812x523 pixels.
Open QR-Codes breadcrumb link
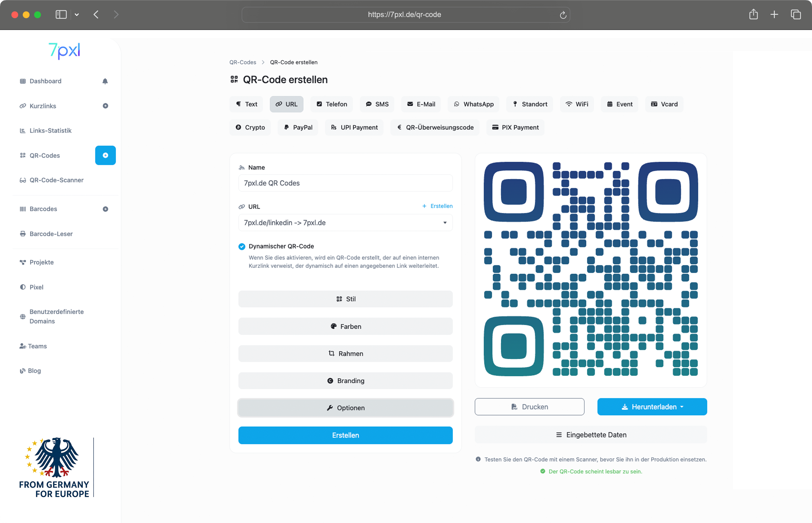(x=243, y=62)
